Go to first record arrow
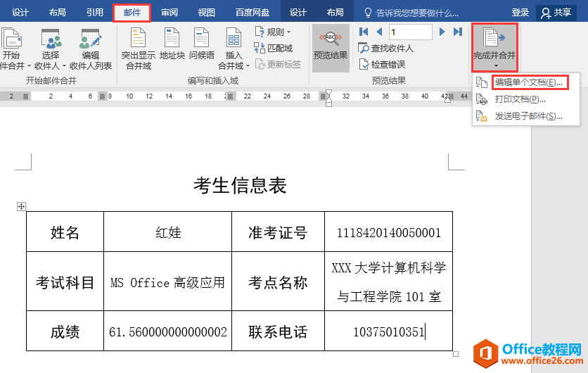The height and width of the screenshot is (373, 588). coord(364,32)
